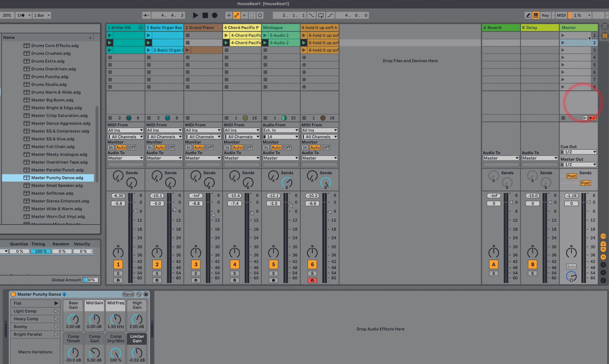The image size is (609, 364).
Task: Toggle the Loop switch in the transport
Action: (x=321, y=15)
